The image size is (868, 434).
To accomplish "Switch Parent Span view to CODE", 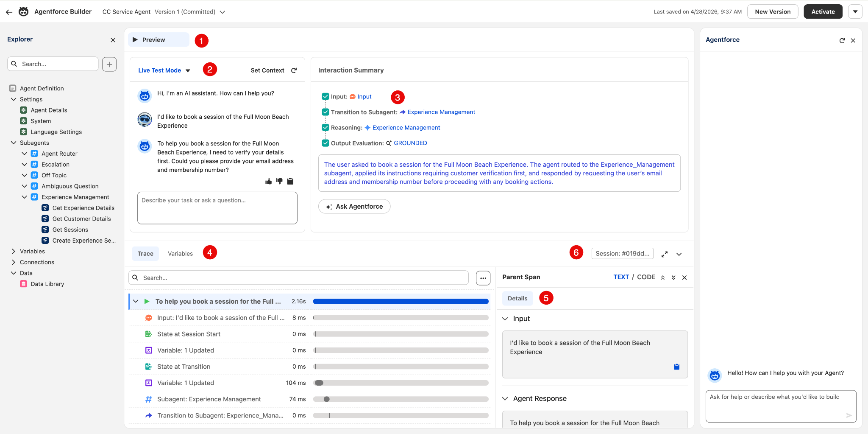I will [x=646, y=277].
